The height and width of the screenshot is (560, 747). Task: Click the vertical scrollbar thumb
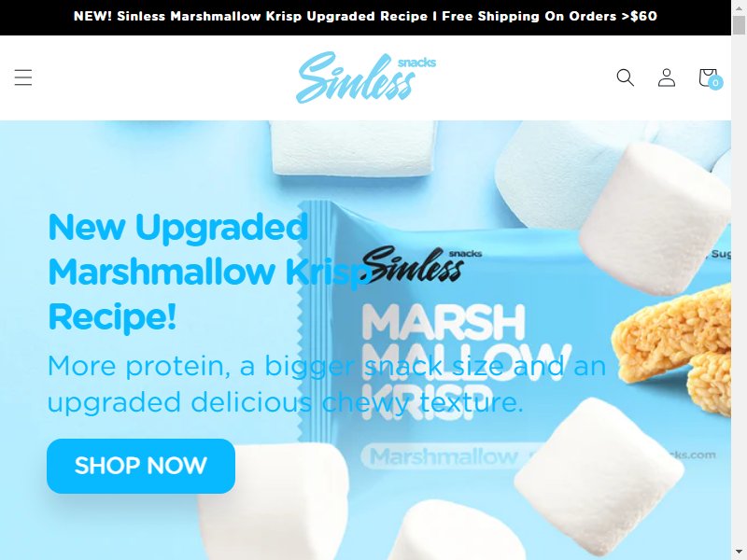(739, 26)
